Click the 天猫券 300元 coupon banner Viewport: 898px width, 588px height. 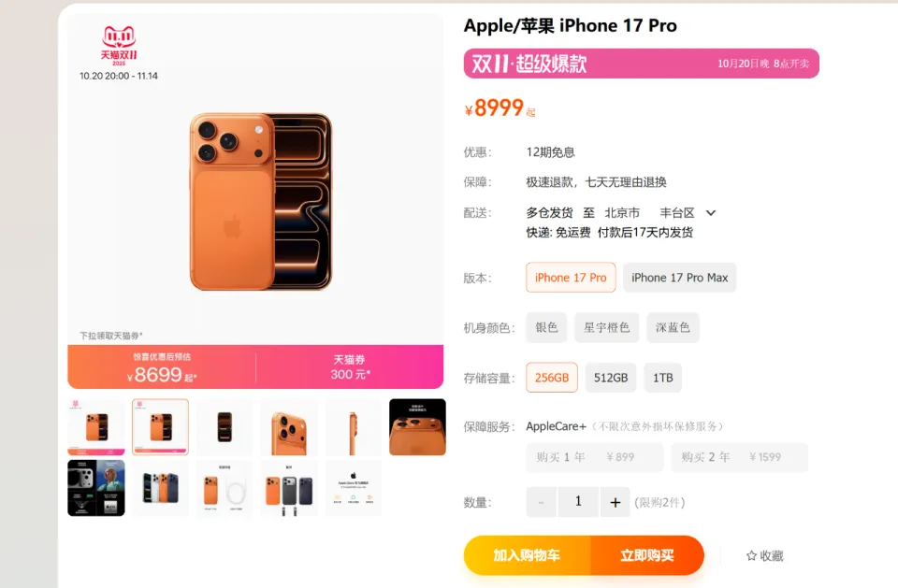(350, 367)
